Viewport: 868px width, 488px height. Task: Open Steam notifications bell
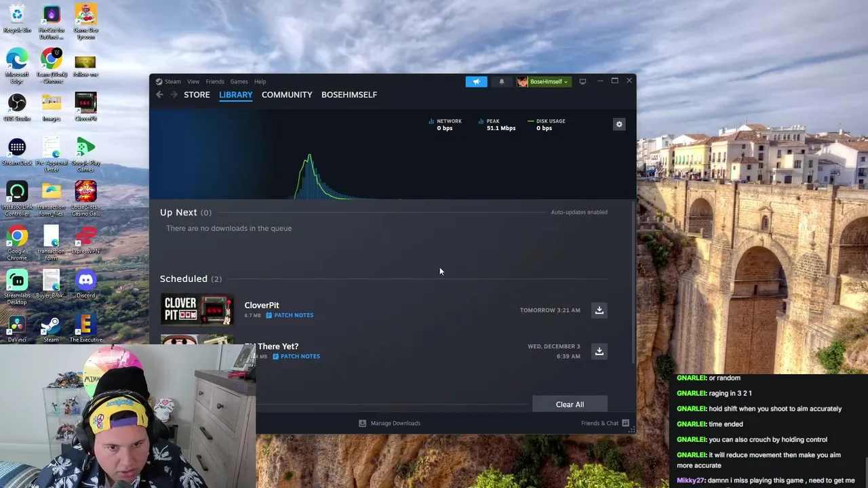[x=502, y=81]
